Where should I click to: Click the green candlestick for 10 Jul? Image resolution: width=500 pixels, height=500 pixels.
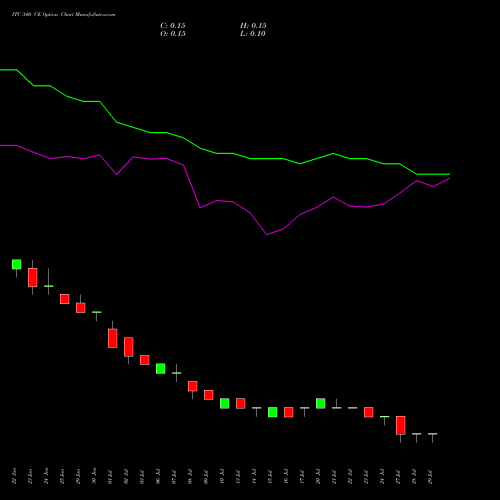[x=225, y=403]
